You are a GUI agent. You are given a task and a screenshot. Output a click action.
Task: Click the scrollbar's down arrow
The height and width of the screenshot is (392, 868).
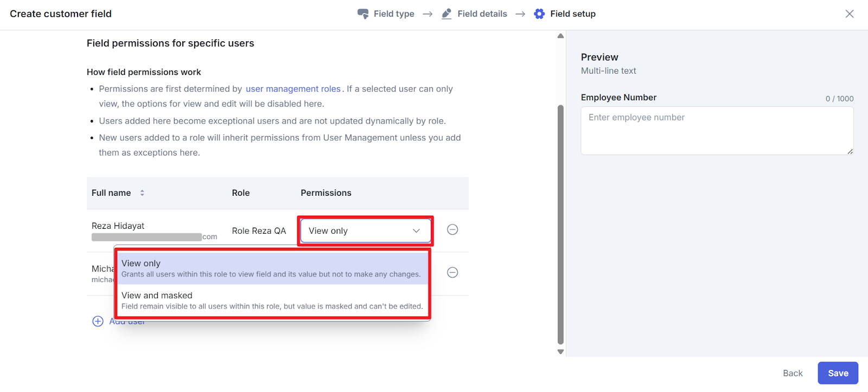coord(560,352)
